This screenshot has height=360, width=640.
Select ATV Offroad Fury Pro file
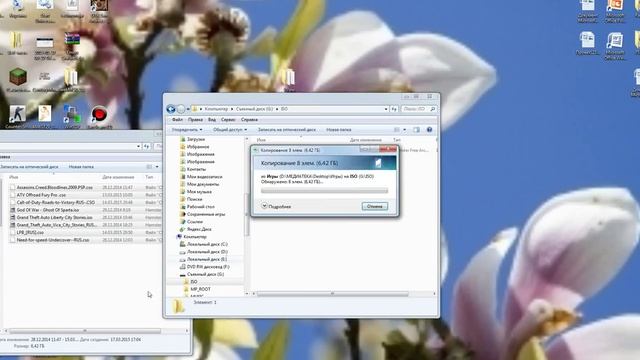(x=41, y=195)
